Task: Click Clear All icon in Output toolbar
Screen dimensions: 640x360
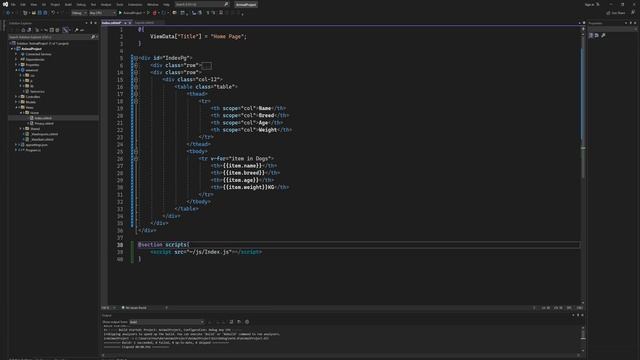Action: pos(231,322)
